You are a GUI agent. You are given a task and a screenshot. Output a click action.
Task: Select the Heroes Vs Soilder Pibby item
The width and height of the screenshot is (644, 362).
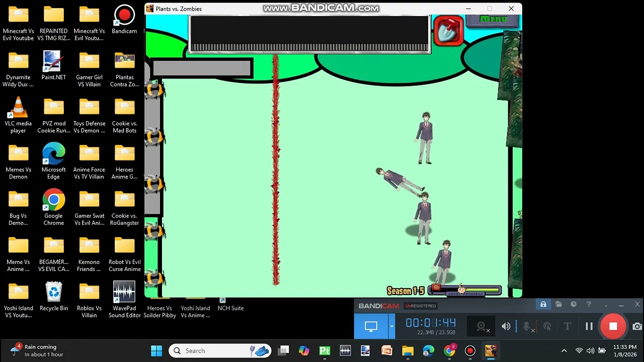pyautogui.click(x=160, y=308)
